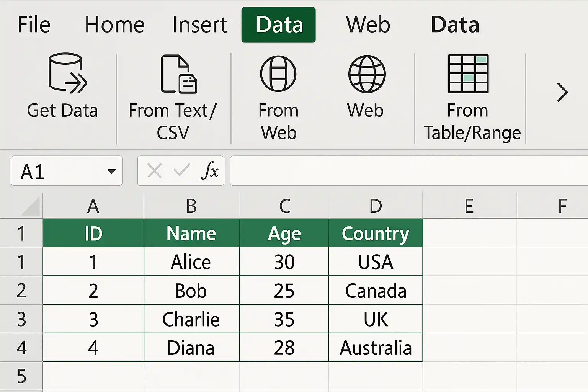
Task: Select the From Web globe icon
Action: point(278,73)
